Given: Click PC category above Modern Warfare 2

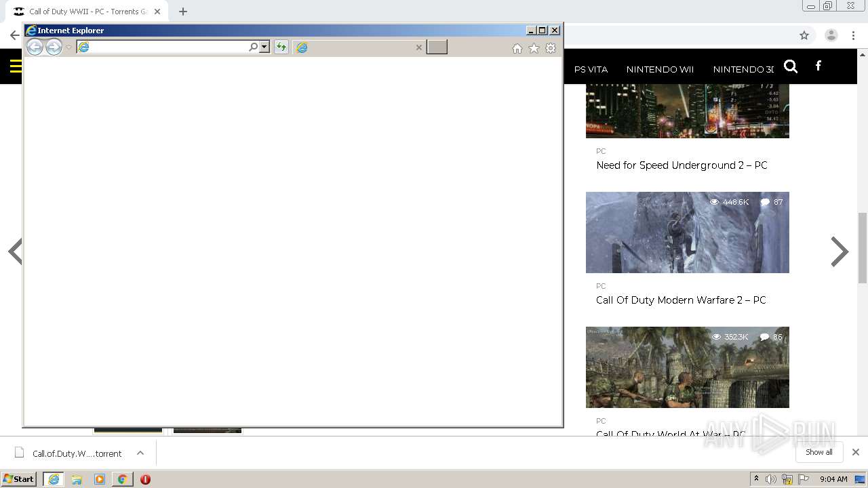Looking at the screenshot, I should [601, 286].
